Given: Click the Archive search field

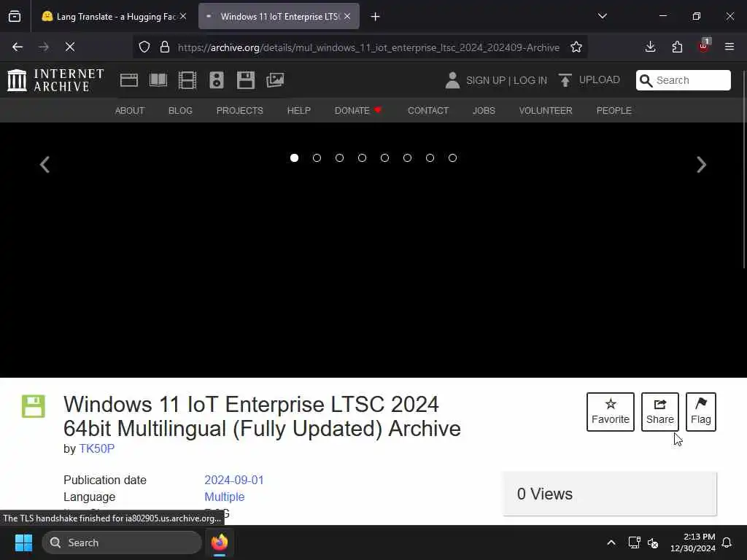Looking at the screenshot, I should click(x=683, y=80).
